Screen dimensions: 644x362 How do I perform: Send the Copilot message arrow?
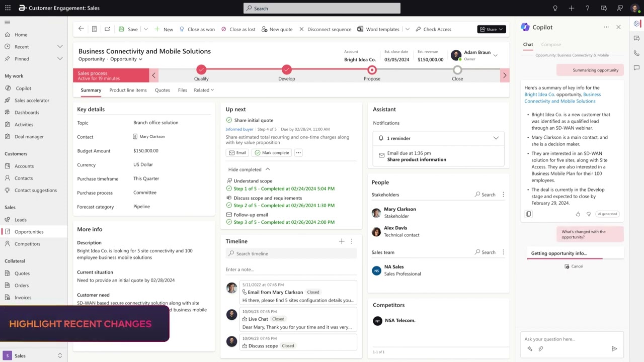point(614,349)
